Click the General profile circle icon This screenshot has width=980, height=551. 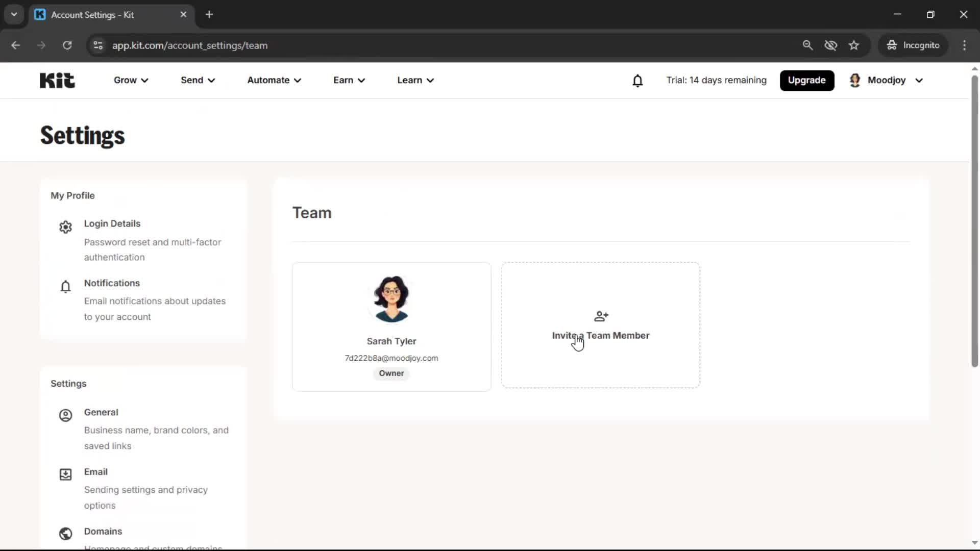tap(65, 415)
